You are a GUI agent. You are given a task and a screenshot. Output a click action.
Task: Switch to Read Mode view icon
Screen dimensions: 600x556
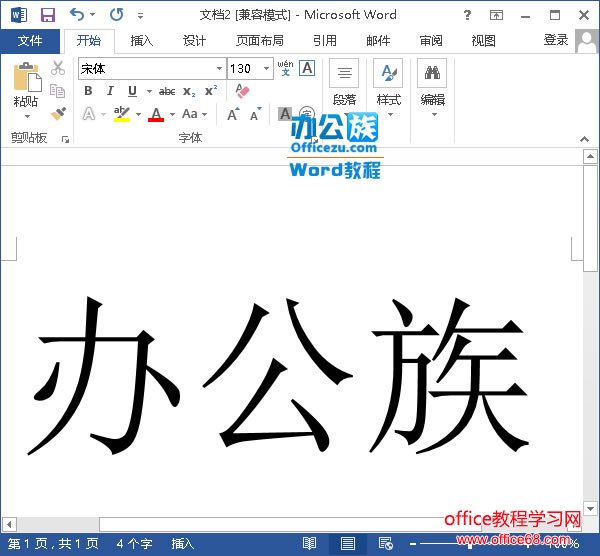coord(309,543)
